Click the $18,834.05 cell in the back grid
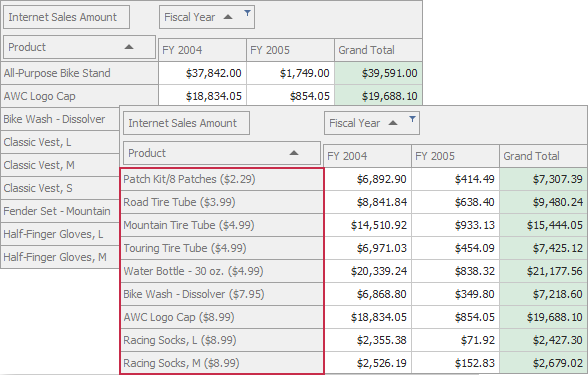Screen dimensions: 588x375 [202, 96]
